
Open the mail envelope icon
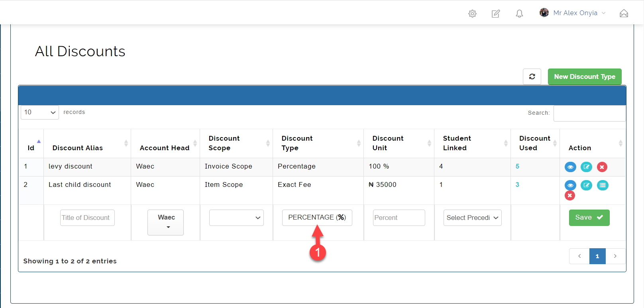click(x=624, y=14)
